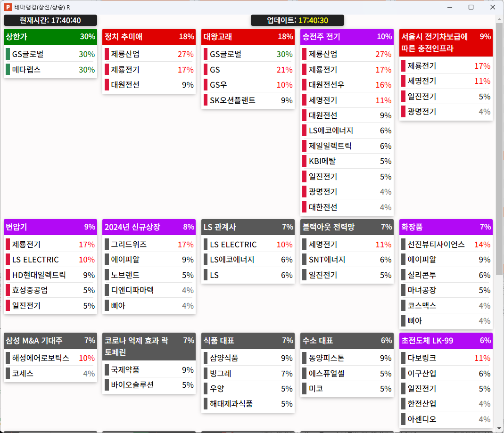Select the SK오션플랜트 9% row
This screenshot has width=504, height=433.
pos(248,100)
